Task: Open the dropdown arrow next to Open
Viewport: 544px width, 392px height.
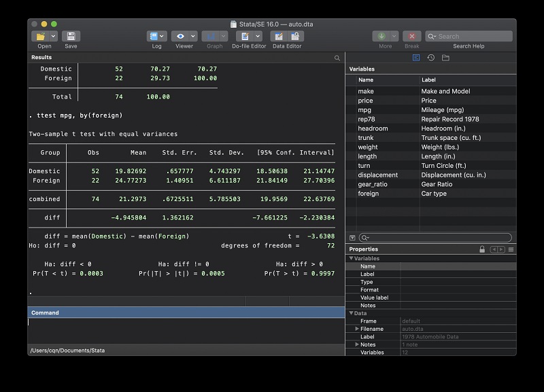Action: (x=52, y=36)
